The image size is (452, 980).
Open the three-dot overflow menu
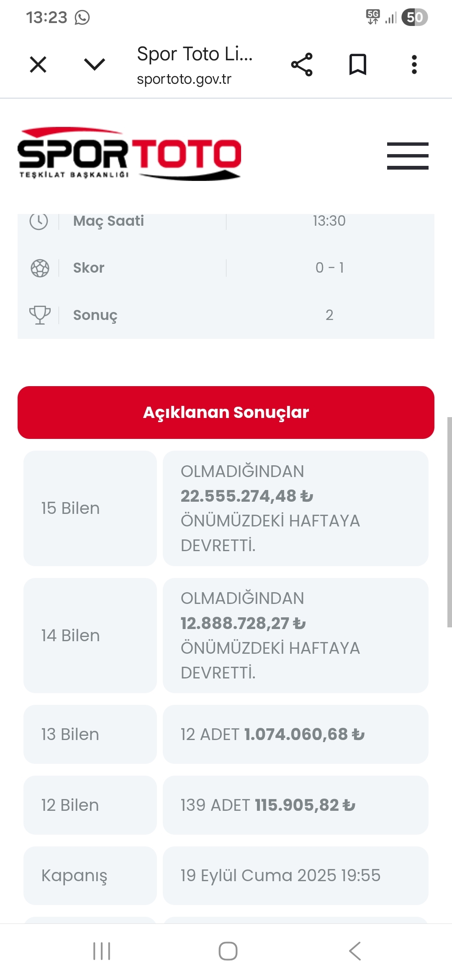pyautogui.click(x=414, y=64)
